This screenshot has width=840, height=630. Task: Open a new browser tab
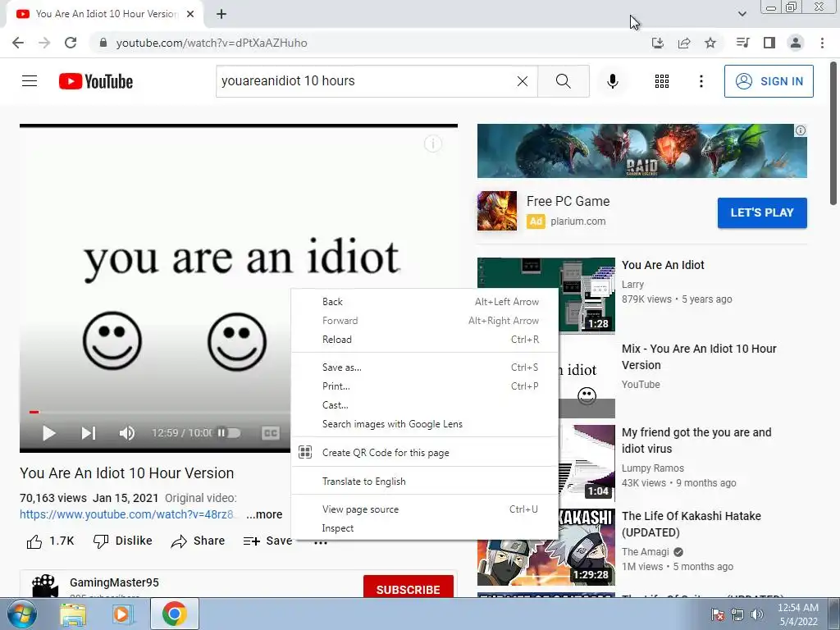pyautogui.click(x=221, y=14)
